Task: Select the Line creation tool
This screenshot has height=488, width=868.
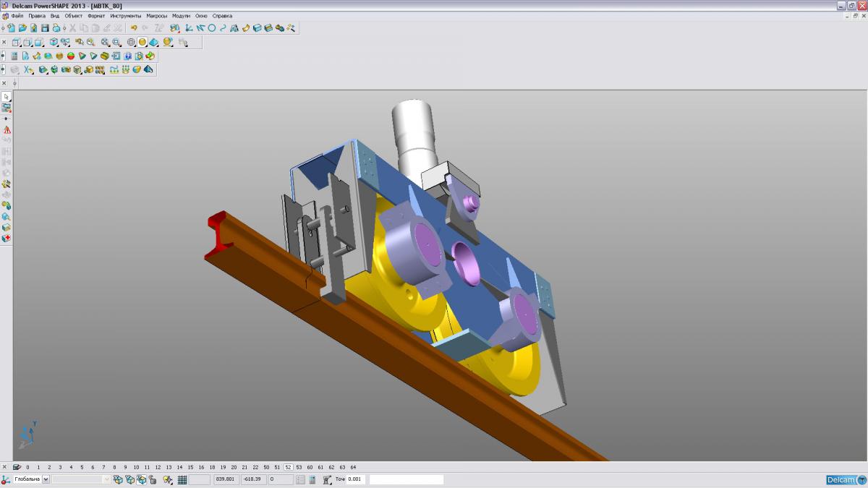Action: [x=200, y=27]
